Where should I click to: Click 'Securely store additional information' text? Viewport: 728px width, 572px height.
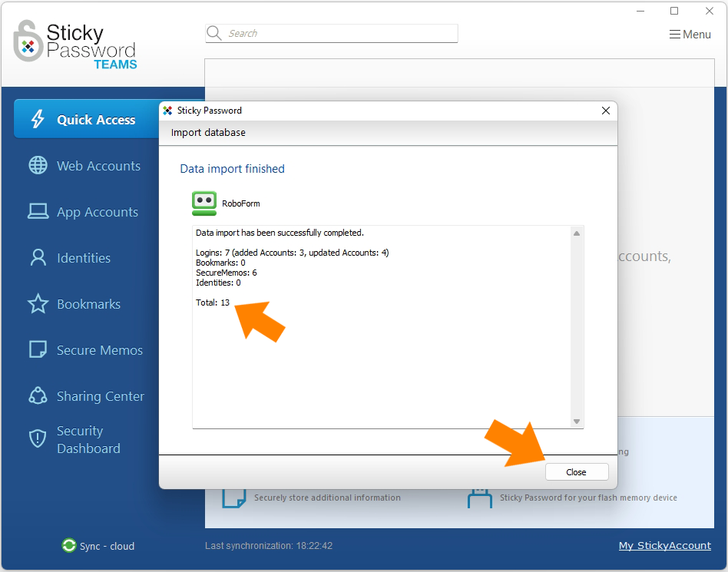pyautogui.click(x=327, y=498)
